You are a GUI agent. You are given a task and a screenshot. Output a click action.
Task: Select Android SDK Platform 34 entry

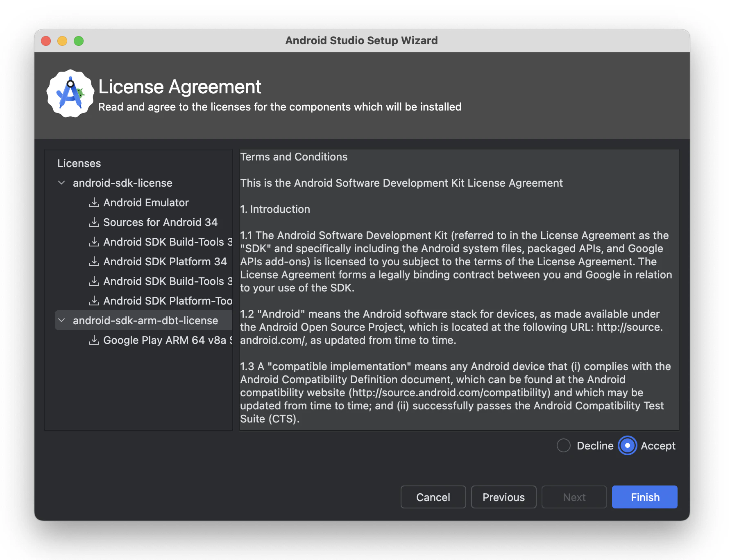point(165,261)
